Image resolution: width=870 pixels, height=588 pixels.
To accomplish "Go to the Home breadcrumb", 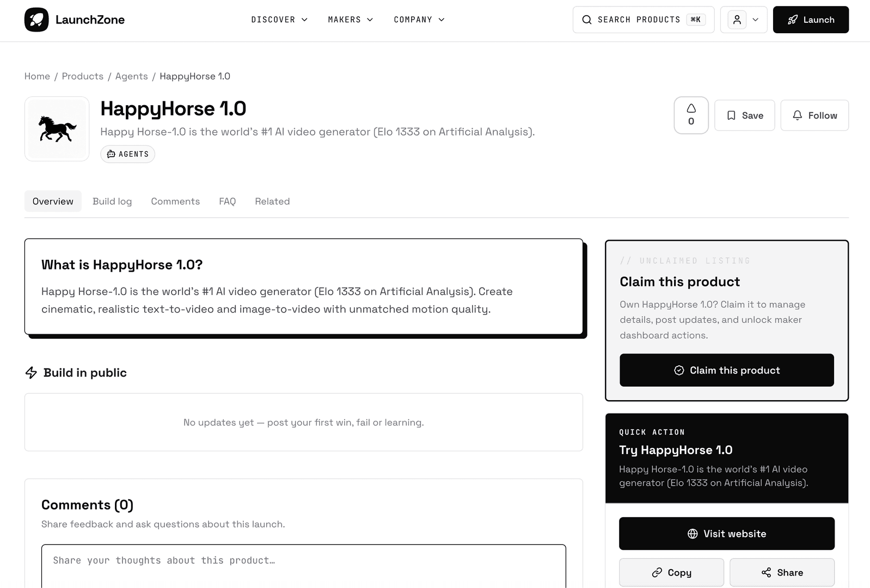I will [37, 76].
